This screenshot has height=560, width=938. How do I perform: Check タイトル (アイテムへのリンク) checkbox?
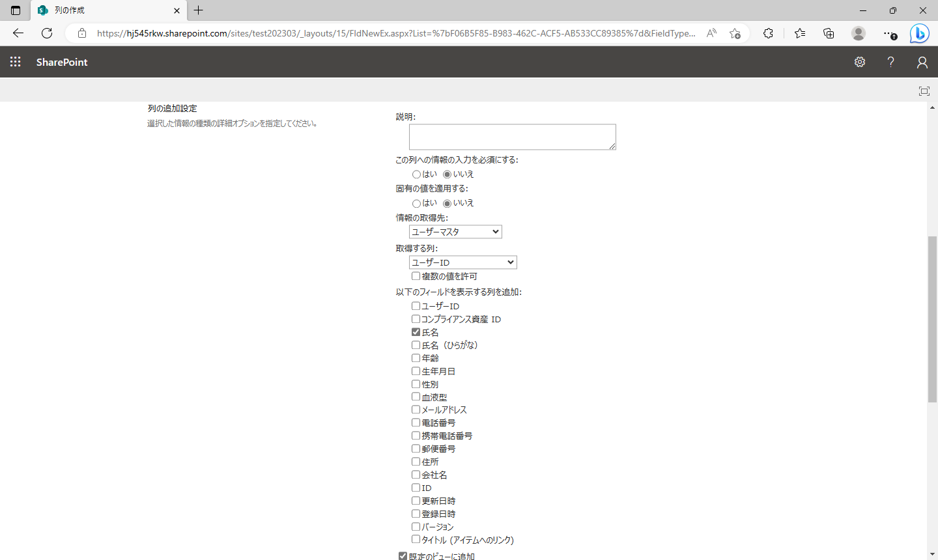[x=416, y=539]
